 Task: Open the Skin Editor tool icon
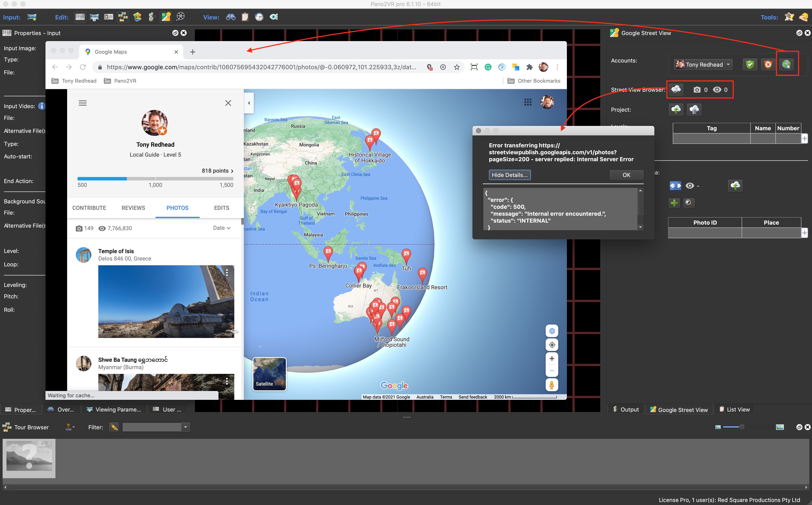click(789, 17)
